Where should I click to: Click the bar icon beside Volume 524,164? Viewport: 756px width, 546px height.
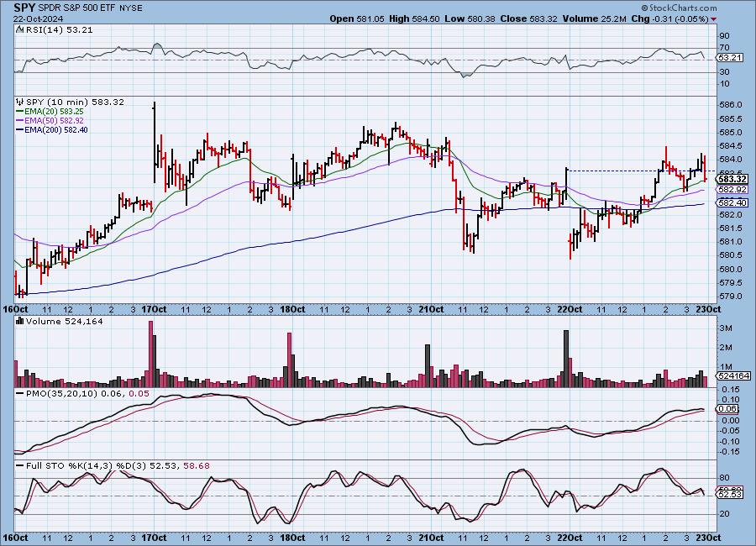20,321
